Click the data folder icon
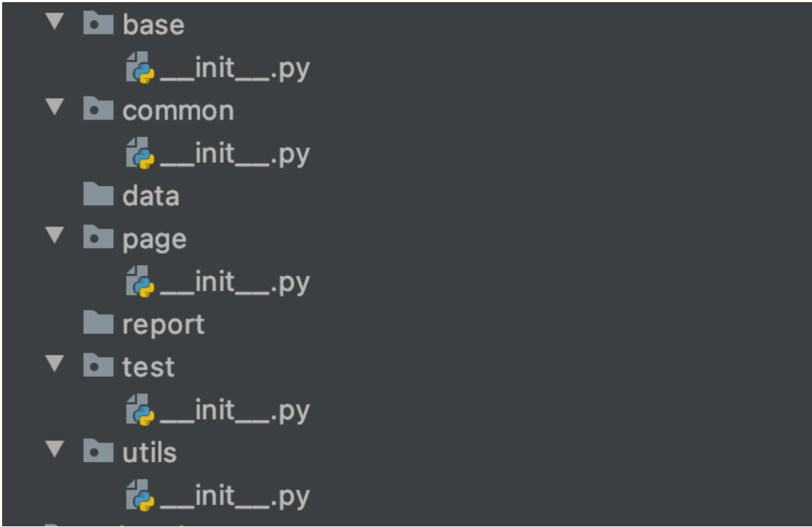 98,195
